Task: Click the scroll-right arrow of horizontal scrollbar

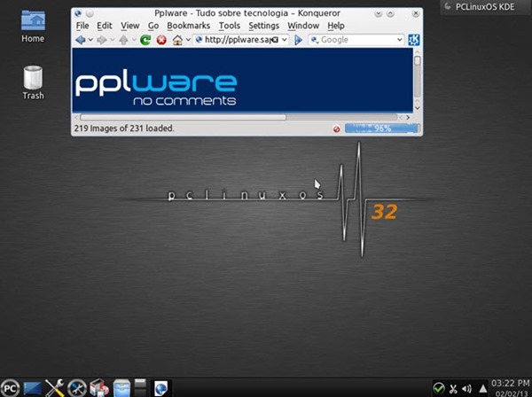Action: pyautogui.click(x=408, y=117)
